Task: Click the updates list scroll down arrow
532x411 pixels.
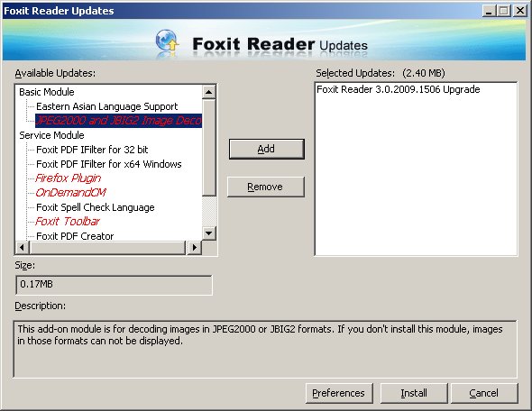Action: pyautogui.click(x=208, y=233)
